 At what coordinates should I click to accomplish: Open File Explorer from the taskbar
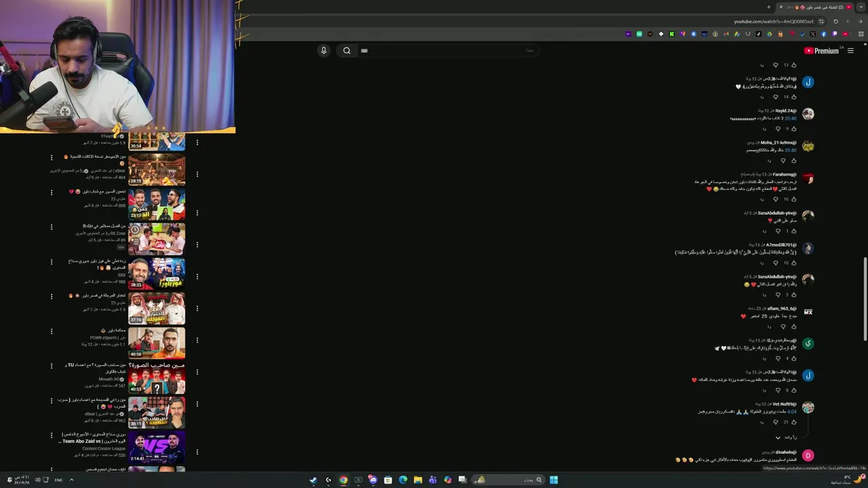point(418,480)
